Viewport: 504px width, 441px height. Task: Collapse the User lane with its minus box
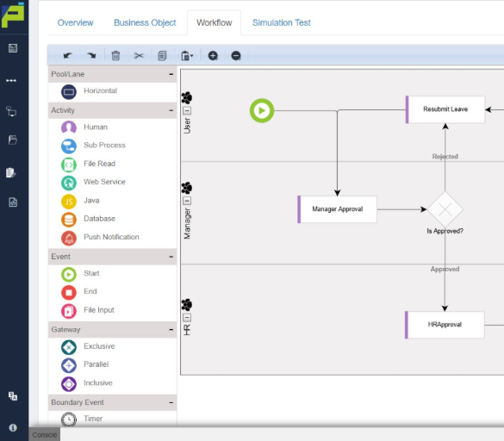[187, 111]
